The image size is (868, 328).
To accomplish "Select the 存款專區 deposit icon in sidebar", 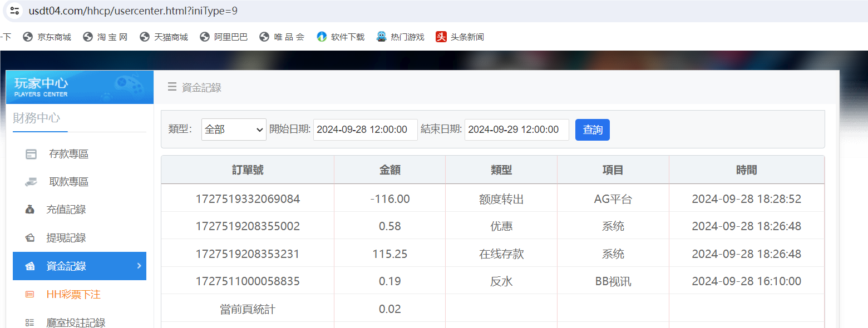I will click(31, 153).
